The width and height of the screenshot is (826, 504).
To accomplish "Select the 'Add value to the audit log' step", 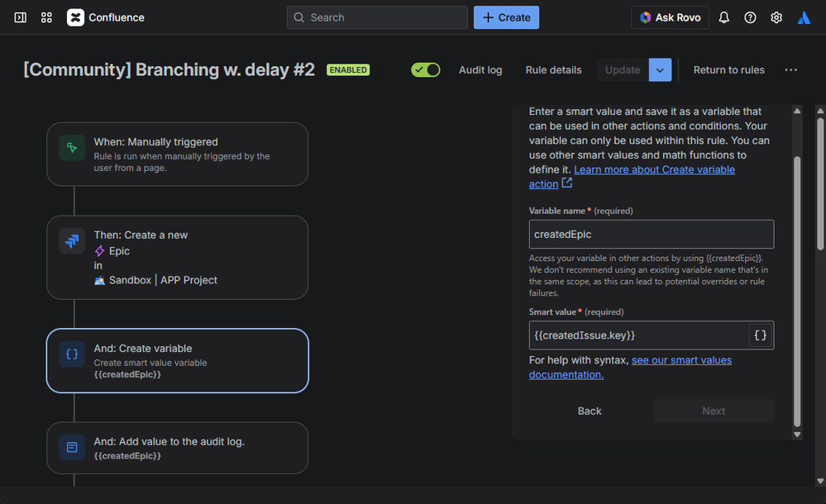I will coord(178,448).
